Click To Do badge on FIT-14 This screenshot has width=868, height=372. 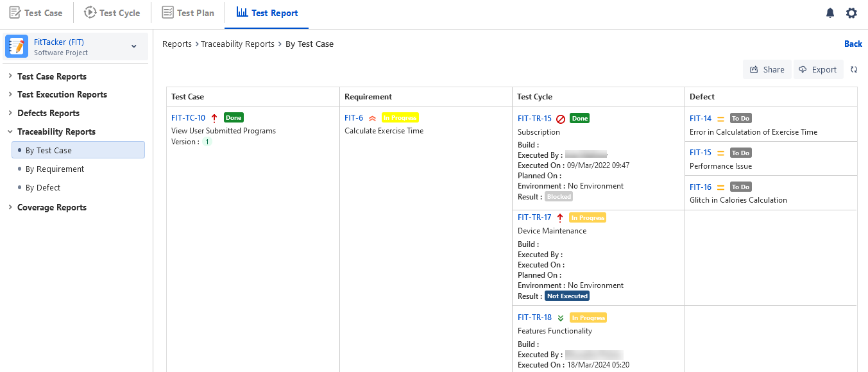[x=741, y=119]
